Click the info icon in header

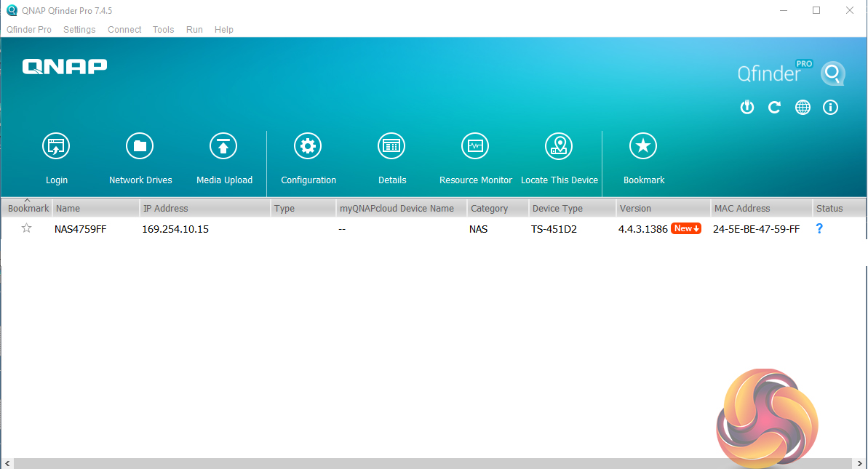pyautogui.click(x=830, y=108)
